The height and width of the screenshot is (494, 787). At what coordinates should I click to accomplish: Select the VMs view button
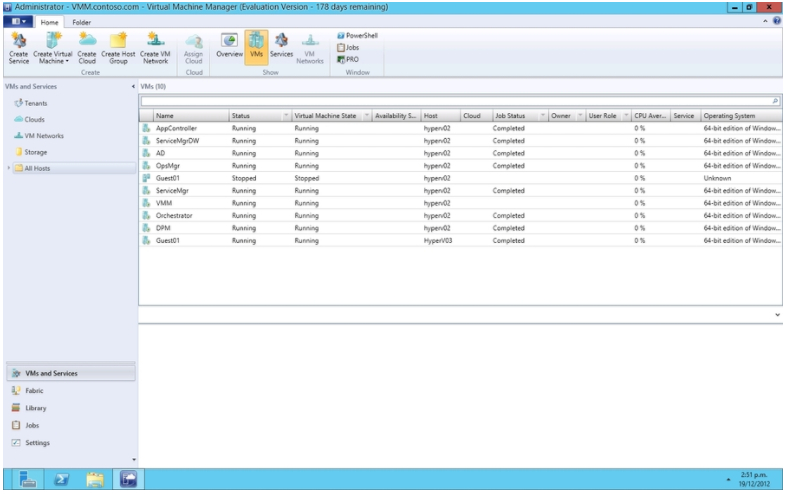256,47
